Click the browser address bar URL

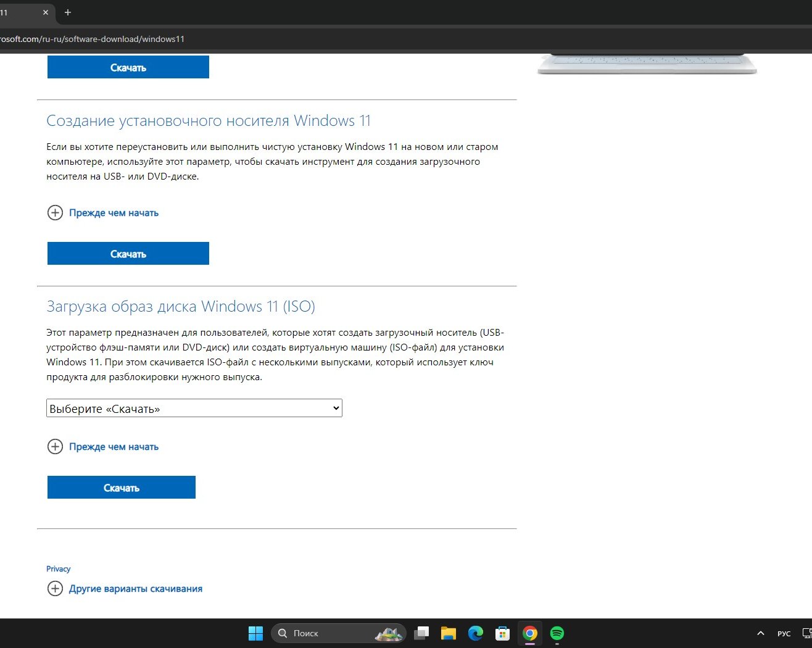(x=93, y=39)
